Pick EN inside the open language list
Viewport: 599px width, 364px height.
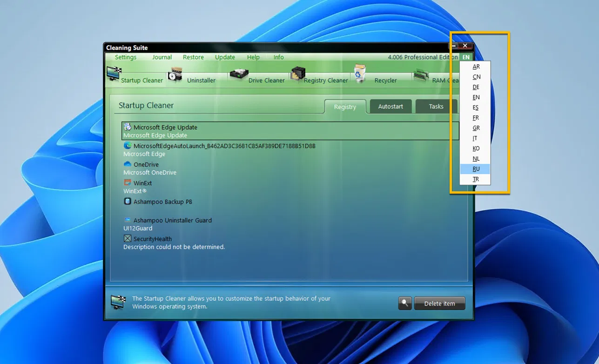click(475, 97)
